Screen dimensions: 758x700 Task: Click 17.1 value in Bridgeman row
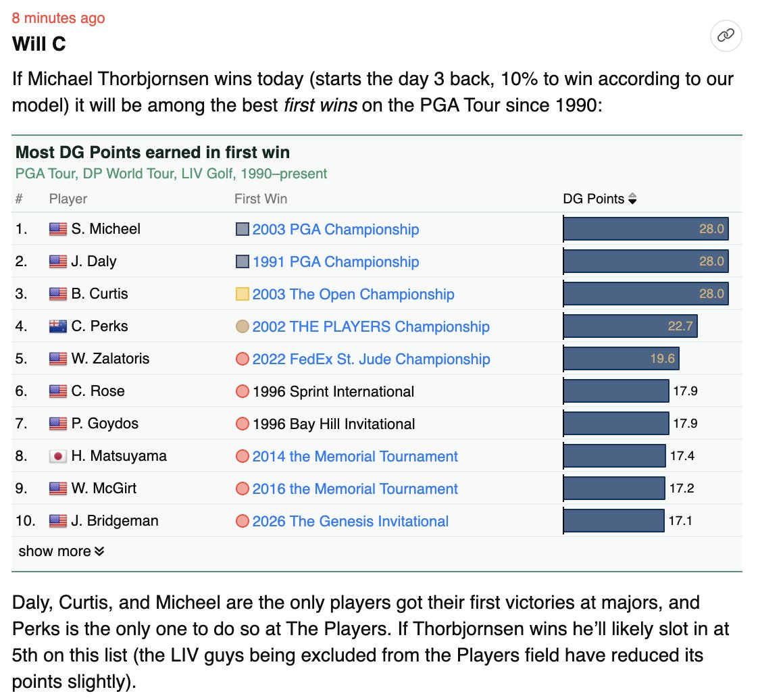pyautogui.click(x=680, y=520)
